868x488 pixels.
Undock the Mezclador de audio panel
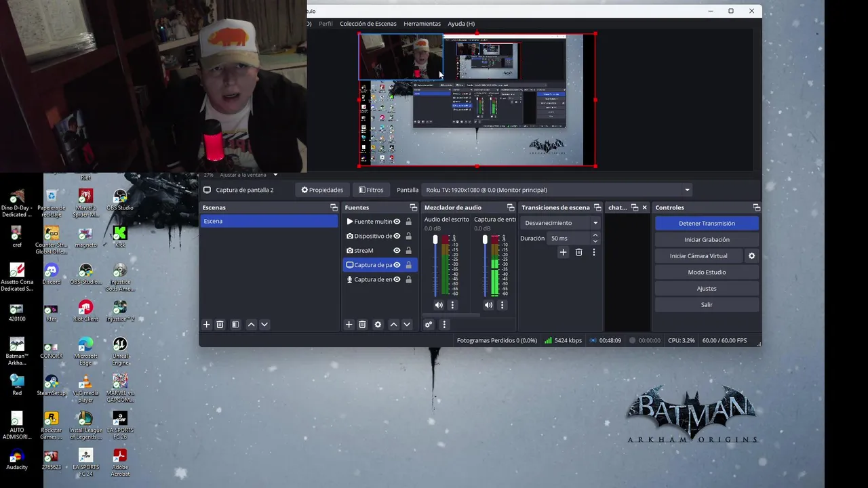pyautogui.click(x=511, y=207)
